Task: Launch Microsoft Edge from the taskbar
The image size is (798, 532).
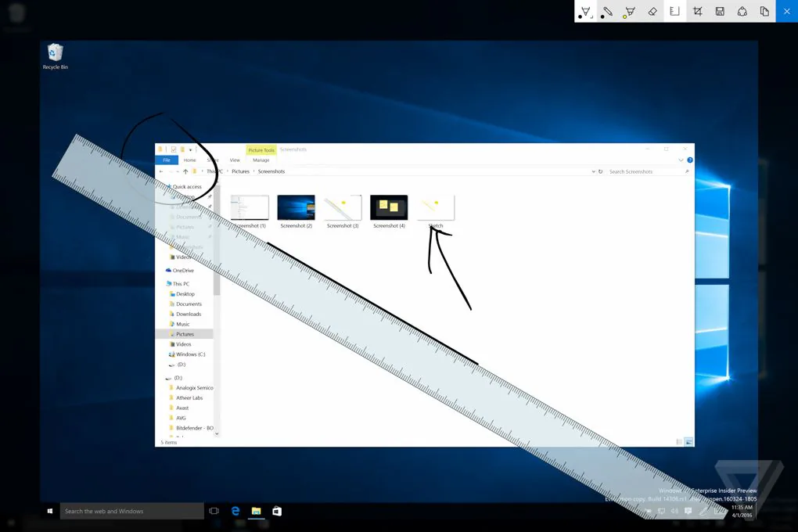Action: [x=235, y=511]
